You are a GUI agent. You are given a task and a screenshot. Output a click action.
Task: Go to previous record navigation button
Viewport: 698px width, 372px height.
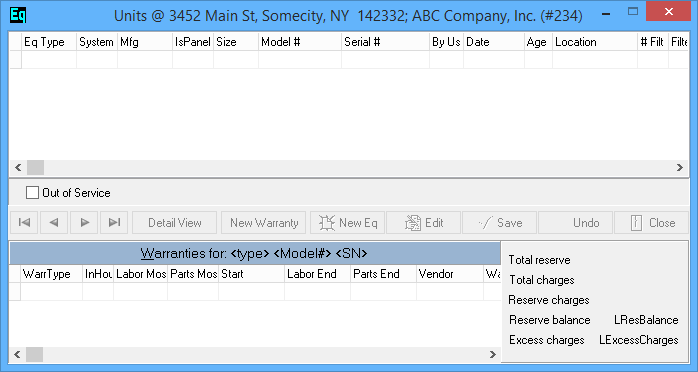coord(54,222)
